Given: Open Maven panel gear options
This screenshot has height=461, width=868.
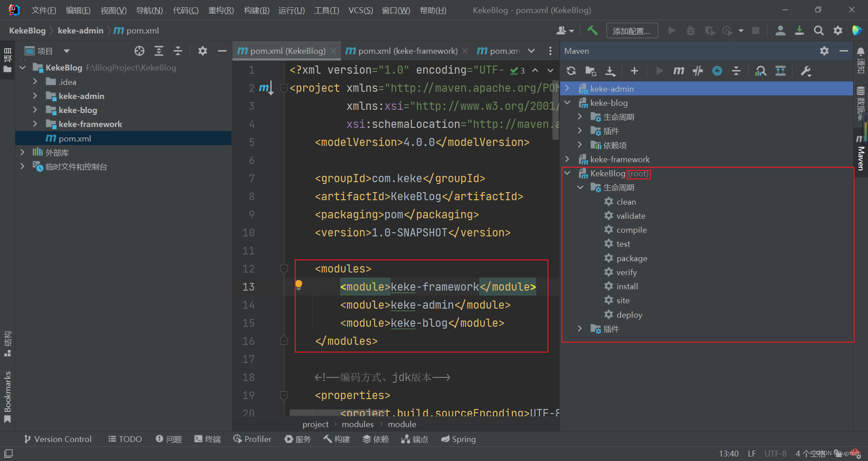Looking at the screenshot, I should tap(825, 51).
